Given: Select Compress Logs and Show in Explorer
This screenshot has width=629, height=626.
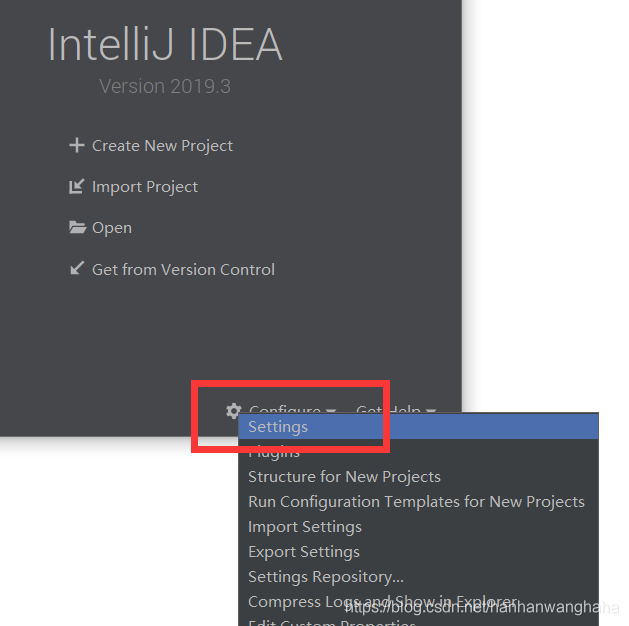Looking at the screenshot, I should tap(300, 602).
